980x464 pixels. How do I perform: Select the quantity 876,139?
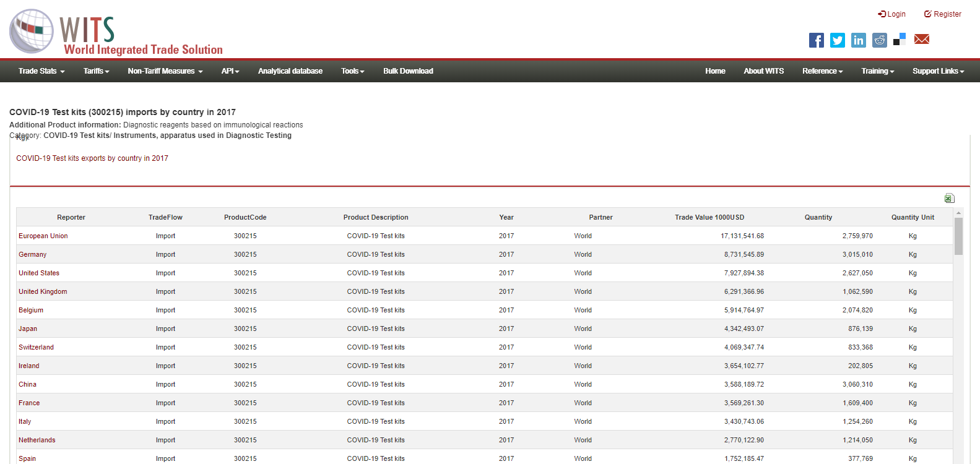coord(861,329)
